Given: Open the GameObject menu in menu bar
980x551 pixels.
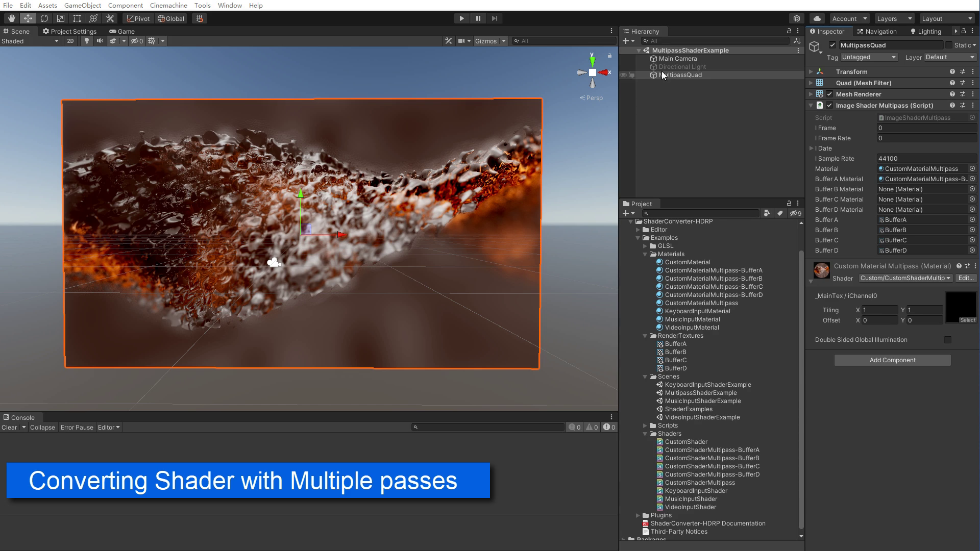Looking at the screenshot, I should [x=83, y=6].
